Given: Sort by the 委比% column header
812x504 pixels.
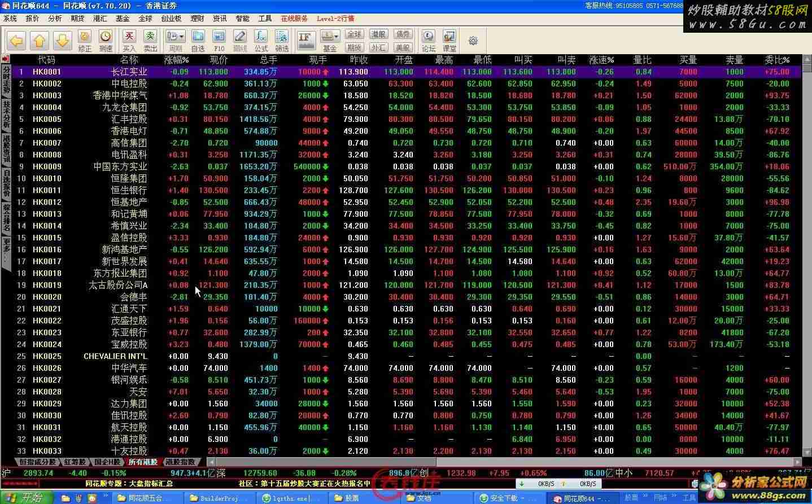Looking at the screenshot, I should pyautogui.click(x=776, y=59).
